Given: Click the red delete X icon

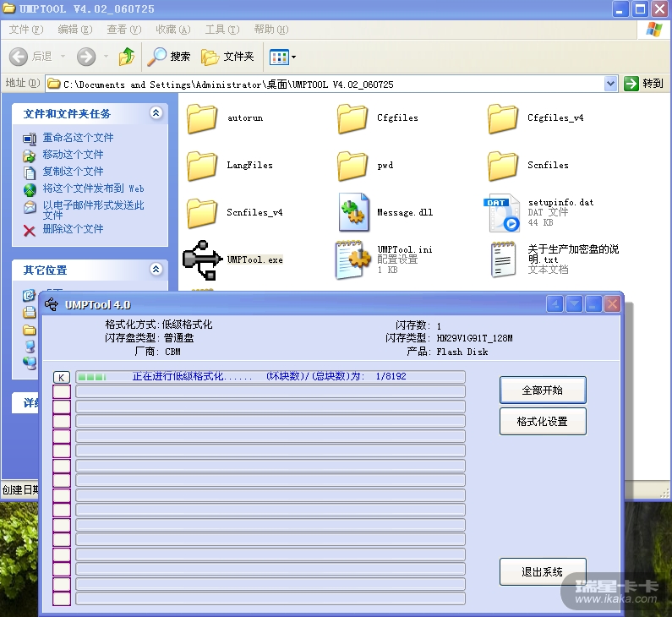Looking at the screenshot, I should [x=29, y=231].
